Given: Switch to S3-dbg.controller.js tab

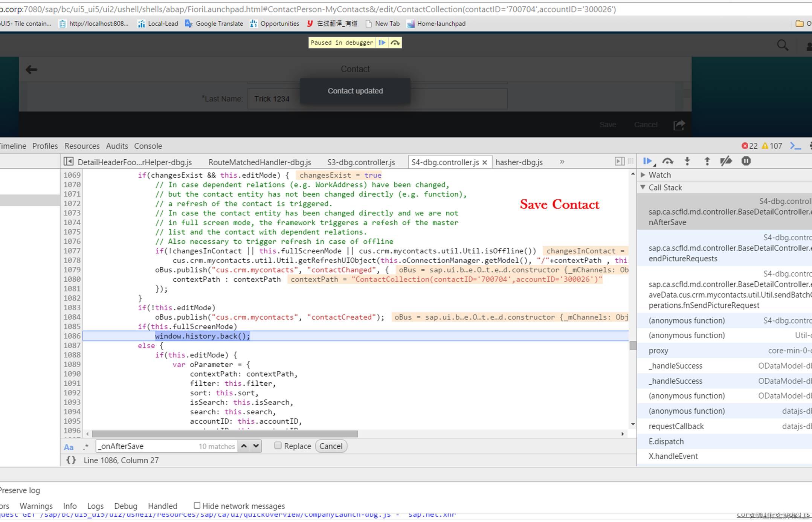Looking at the screenshot, I should [x=361, y=162].
